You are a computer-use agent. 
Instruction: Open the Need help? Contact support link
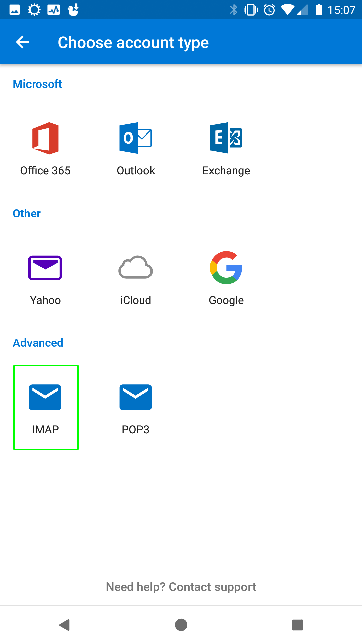(181, 587)
